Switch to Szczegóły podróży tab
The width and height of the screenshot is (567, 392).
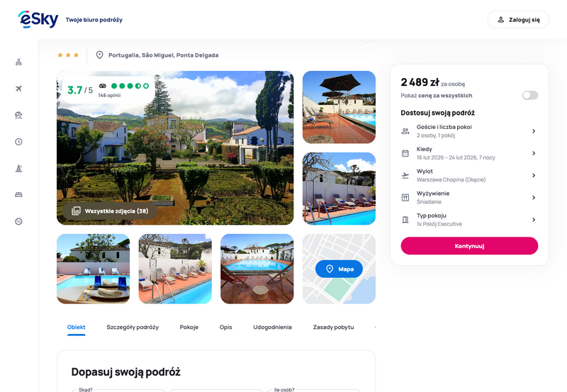point(133,327)
